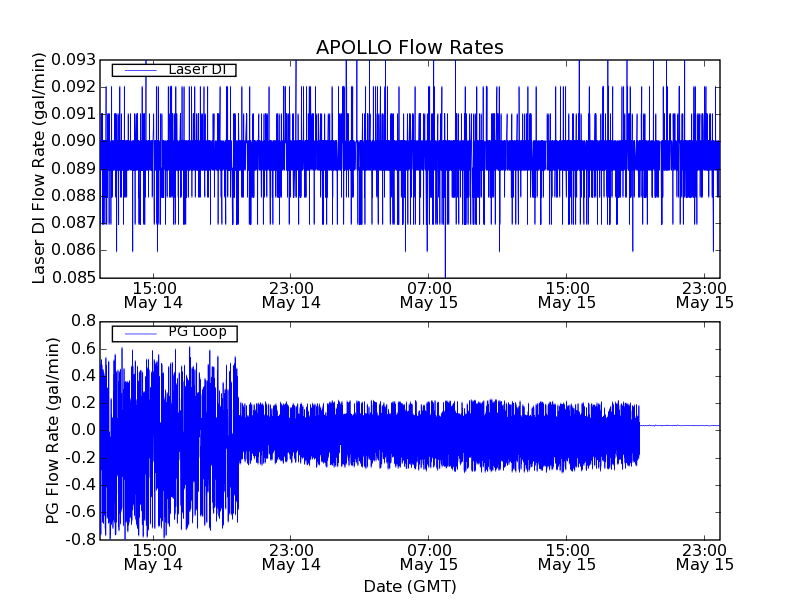This screenshot has width=800, height=600.
Task: Click the 0.0 tick on lower y-axis
Action: [82, 430]
